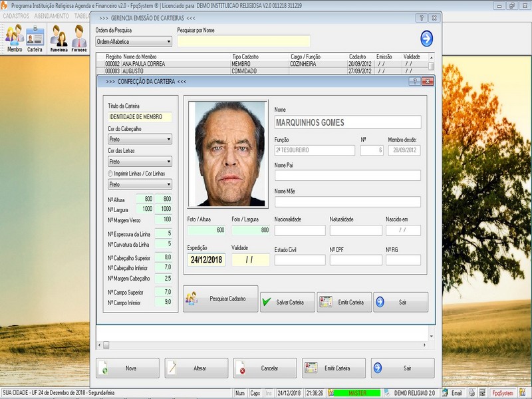Click the Salvar Carteira button
The width and height of the screenshot is (532, 399).
(288, 302)
